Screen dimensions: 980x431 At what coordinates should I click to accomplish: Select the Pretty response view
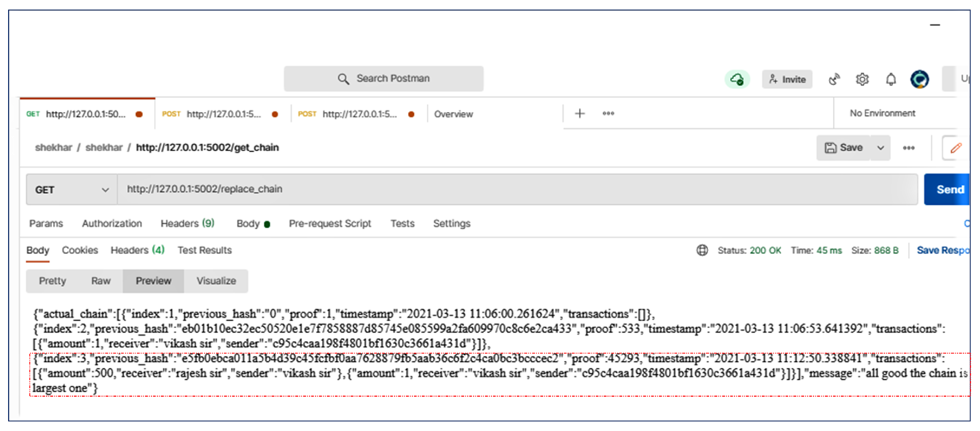click(x=52, y=281)
